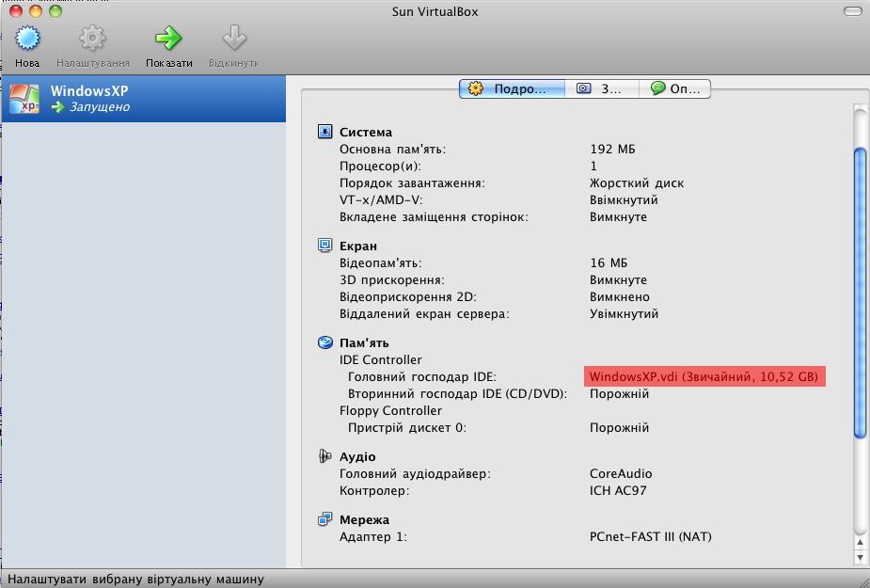Click Вторинний господар IDE (CD/DVD) label
Screen dimensions: 870x588
coord(457,393)
